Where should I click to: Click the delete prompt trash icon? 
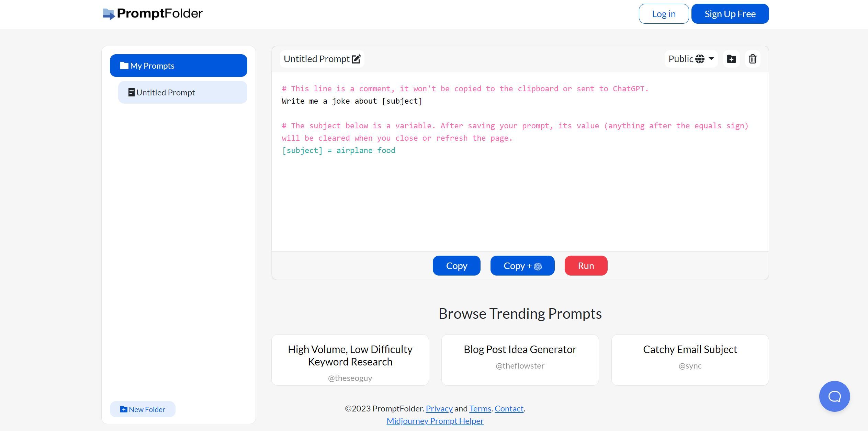[752, 59]
